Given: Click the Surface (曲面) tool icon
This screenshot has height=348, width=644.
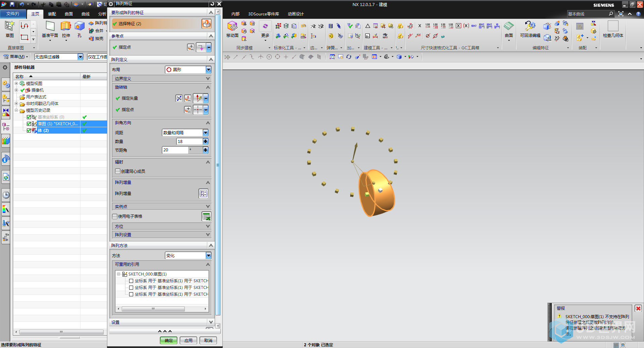Looking at the screenshot, I should coord(509,26).
